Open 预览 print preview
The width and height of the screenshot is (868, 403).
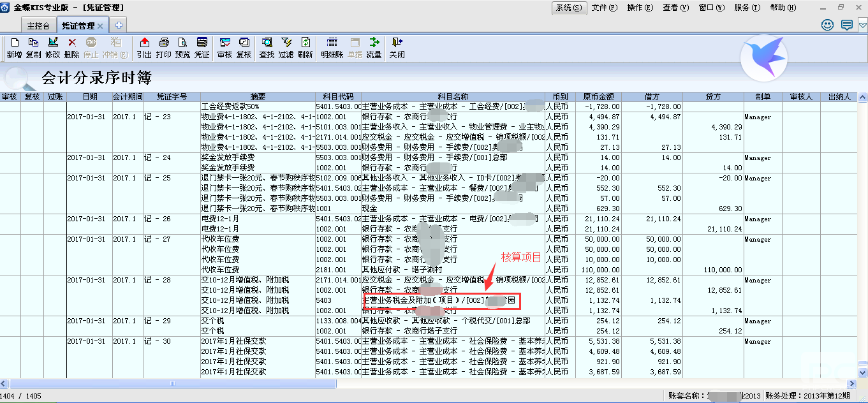click(182, 48)
